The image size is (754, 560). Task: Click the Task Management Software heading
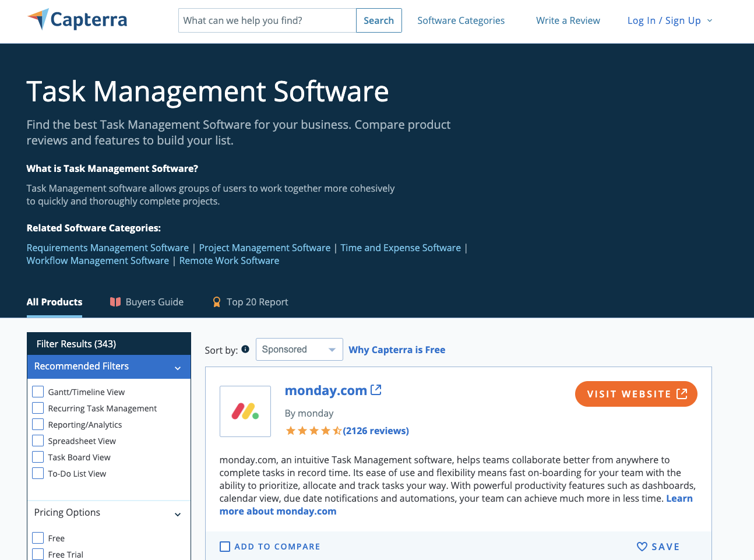click(x=208, y=91)
